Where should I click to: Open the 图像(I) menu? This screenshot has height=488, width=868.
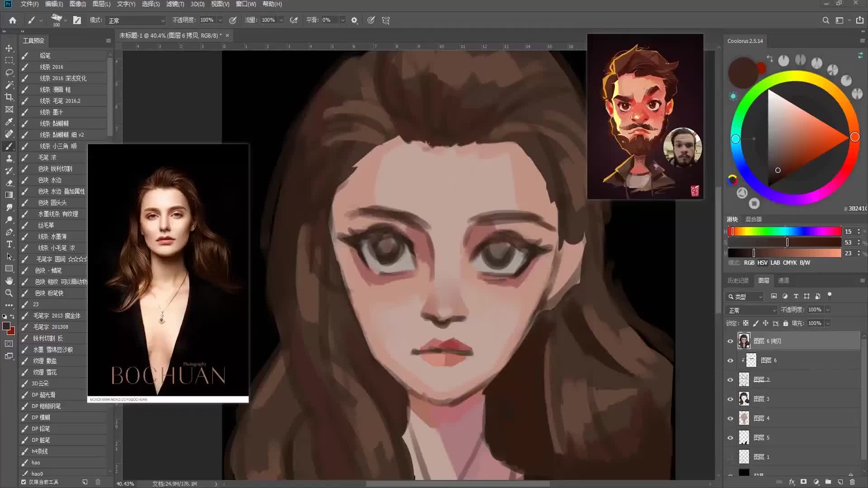point(78,4)
